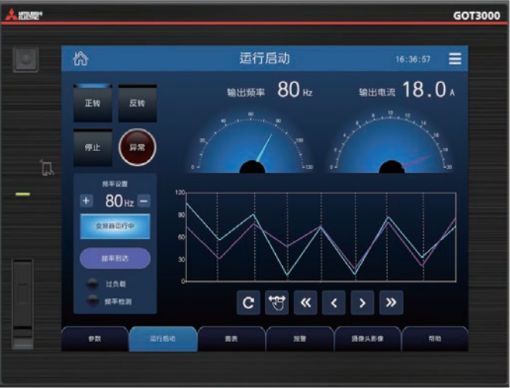Toggle the 正转 forward rotation button
The height and width of the screenshot is (388, 510).
93,103
